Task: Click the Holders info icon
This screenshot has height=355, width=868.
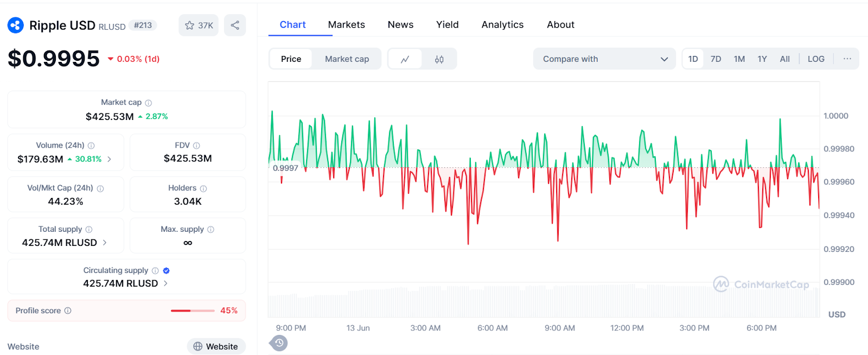Action: [203, 188]
